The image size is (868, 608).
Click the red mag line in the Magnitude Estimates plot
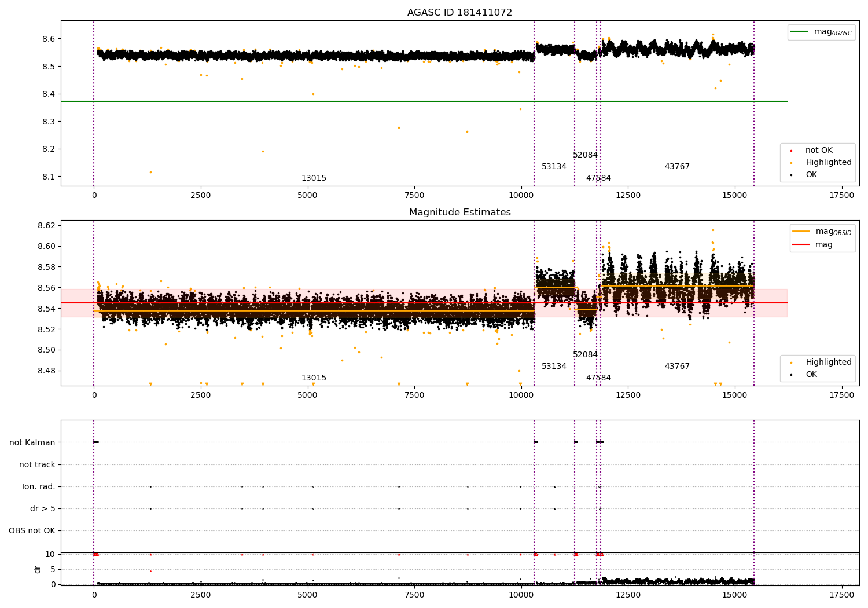coord(424,303)
